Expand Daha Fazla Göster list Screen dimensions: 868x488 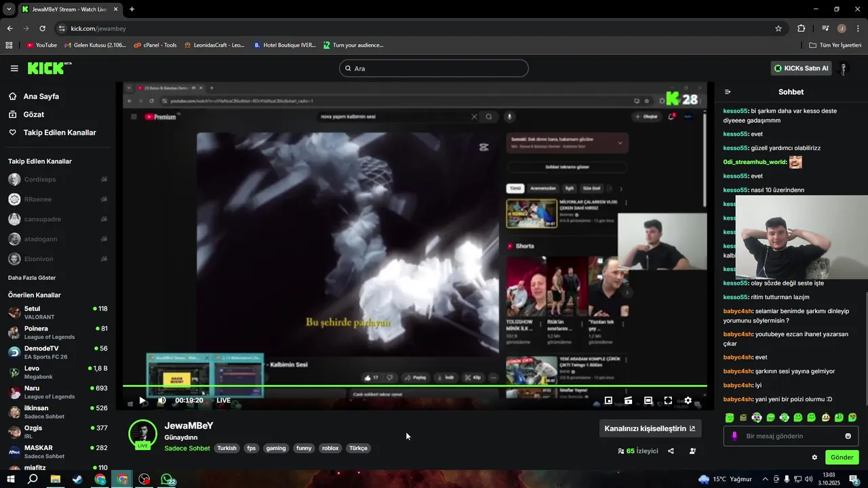(x=32, y=278)
